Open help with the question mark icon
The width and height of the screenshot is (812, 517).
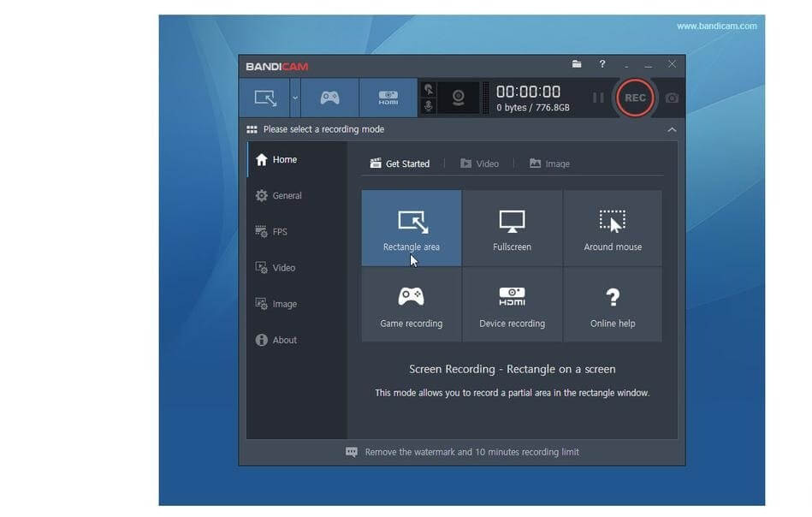(602, 63)
